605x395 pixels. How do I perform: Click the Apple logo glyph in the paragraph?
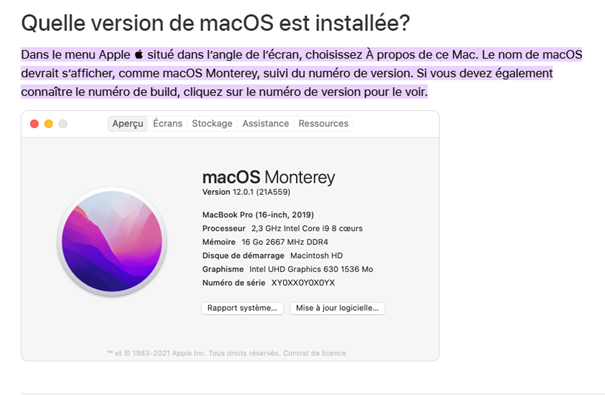(x=139, y=54)
